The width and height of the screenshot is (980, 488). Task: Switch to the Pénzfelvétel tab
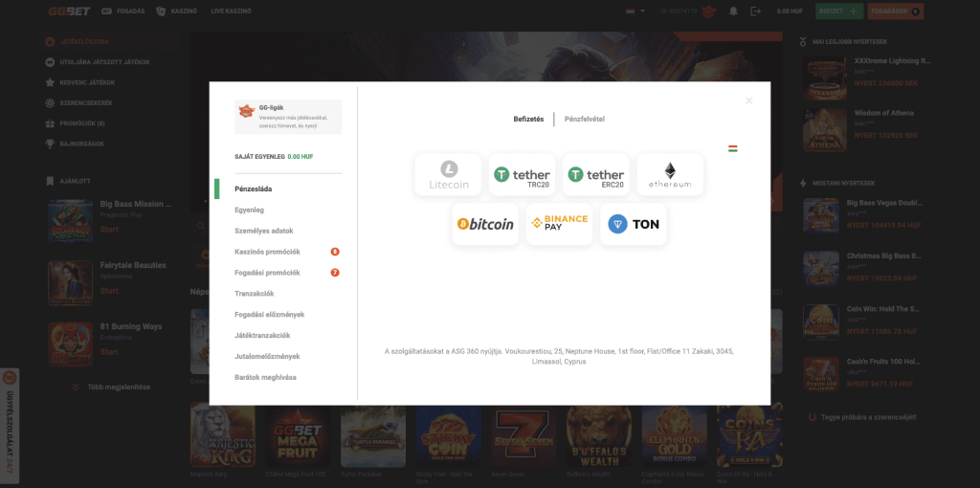click(584, 119)
